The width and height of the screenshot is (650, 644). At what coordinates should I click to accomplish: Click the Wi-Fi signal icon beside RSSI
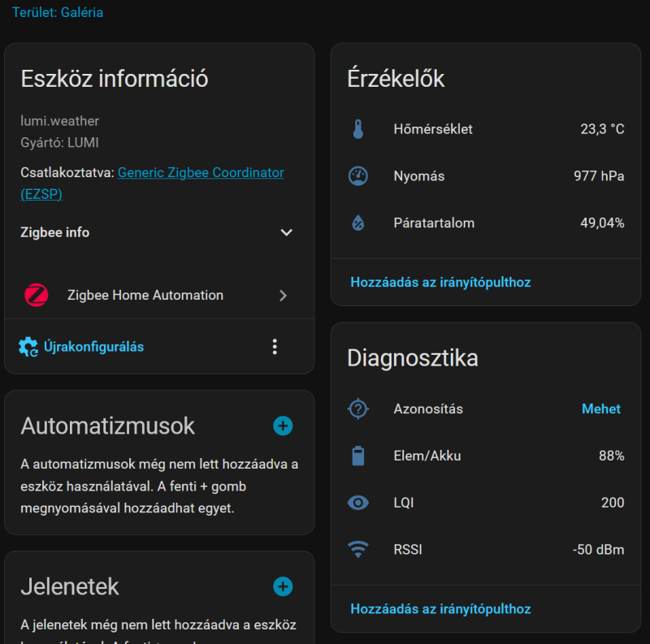358,550
